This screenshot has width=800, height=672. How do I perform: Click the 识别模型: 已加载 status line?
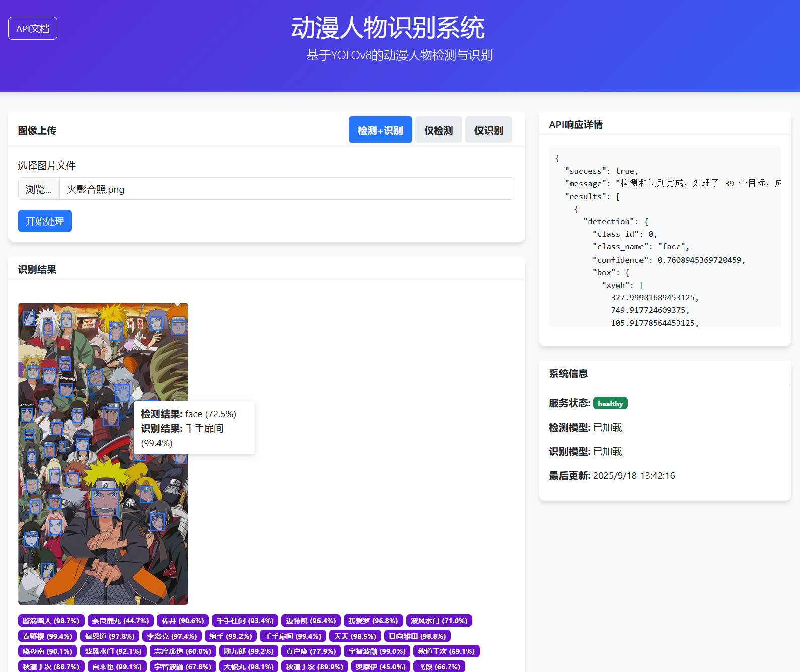click(586, 451)
